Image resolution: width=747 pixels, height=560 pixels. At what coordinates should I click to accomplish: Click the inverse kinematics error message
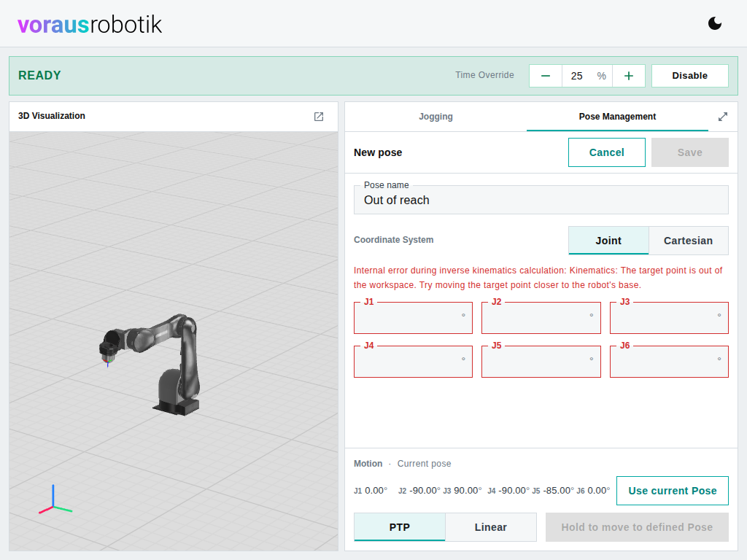[x=538, y=278]
